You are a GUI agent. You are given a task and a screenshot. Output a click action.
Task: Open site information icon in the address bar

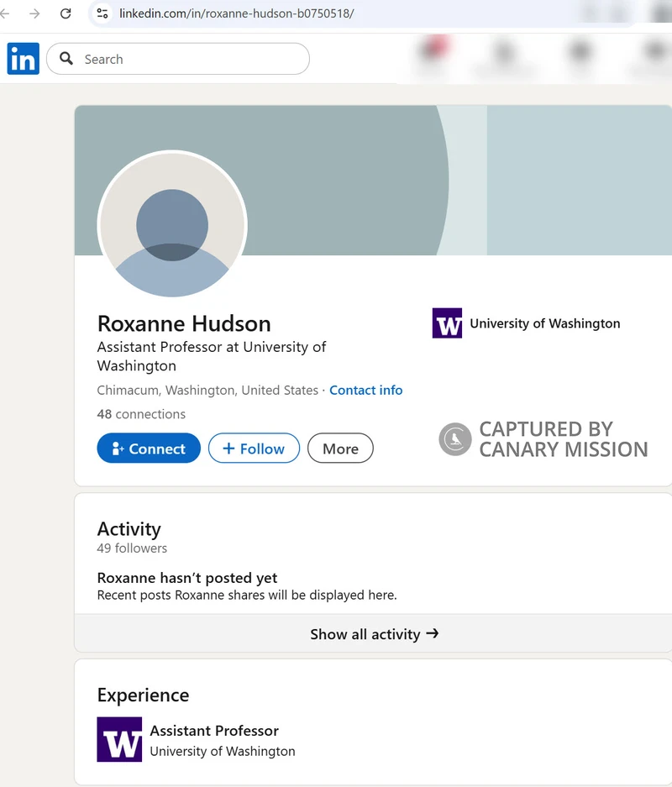pyautogui.click(x=102, y=13)
